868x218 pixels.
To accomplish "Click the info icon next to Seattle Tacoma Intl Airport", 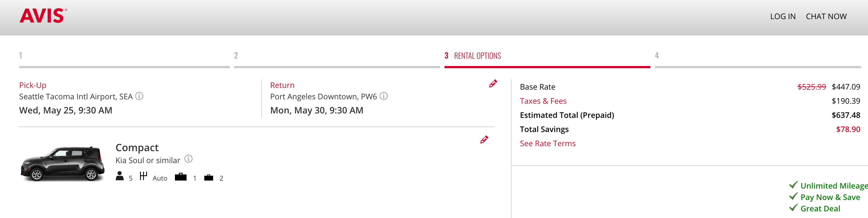I will pos(139,97).
